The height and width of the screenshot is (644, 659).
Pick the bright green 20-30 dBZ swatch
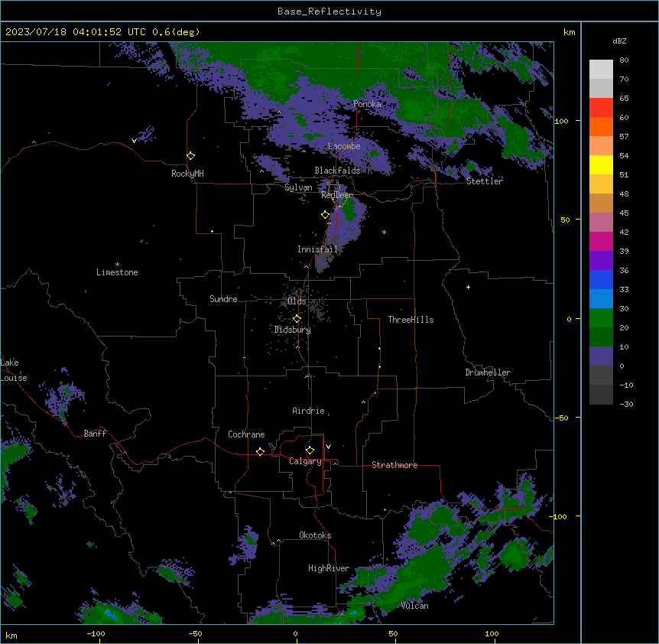[601, 318]
